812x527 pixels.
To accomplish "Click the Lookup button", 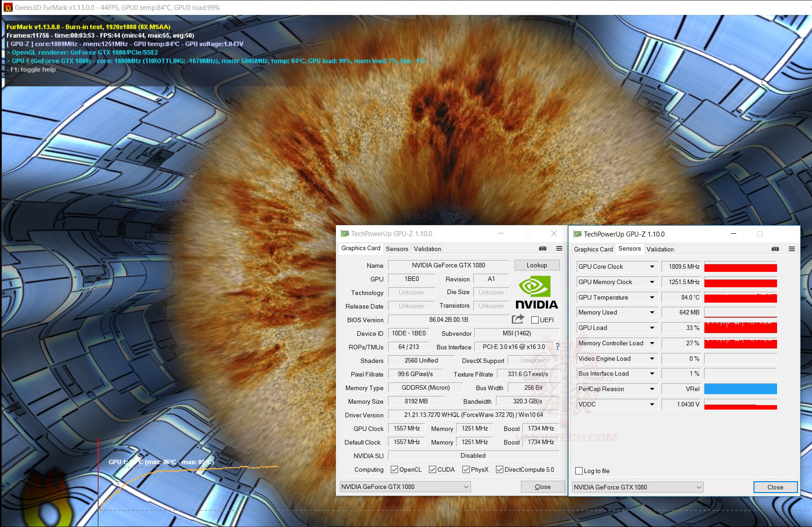I will tap(537, 265).
